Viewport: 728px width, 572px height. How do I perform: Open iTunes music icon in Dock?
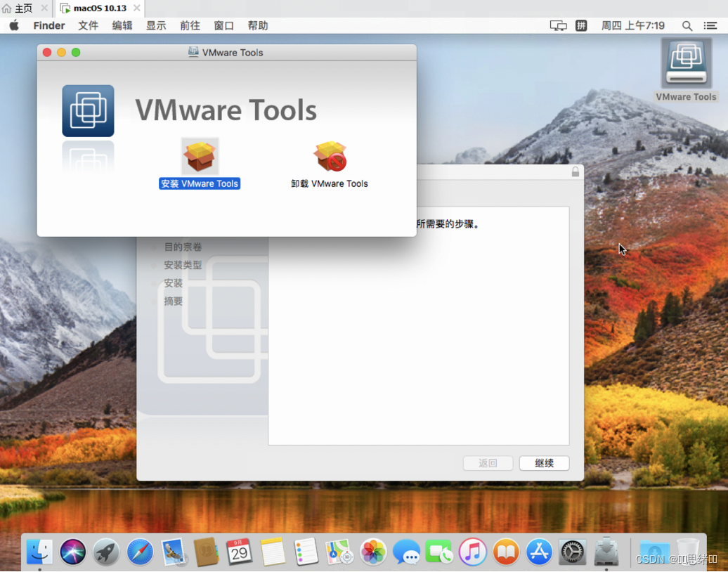473,552
